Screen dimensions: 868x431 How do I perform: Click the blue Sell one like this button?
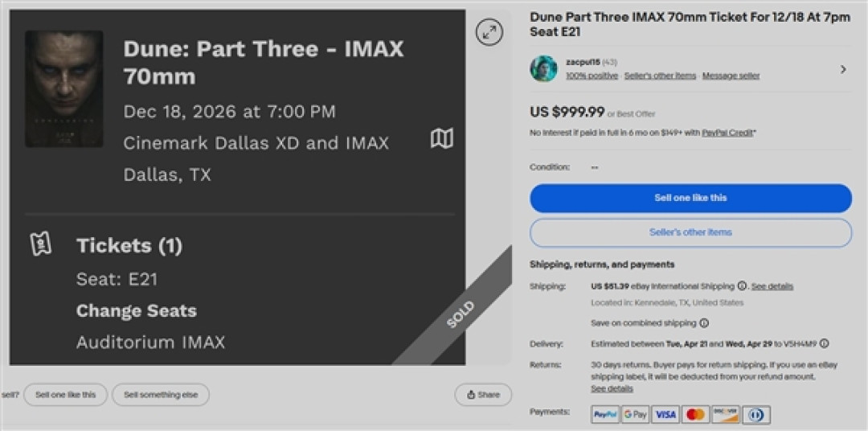tap(690, 199)
